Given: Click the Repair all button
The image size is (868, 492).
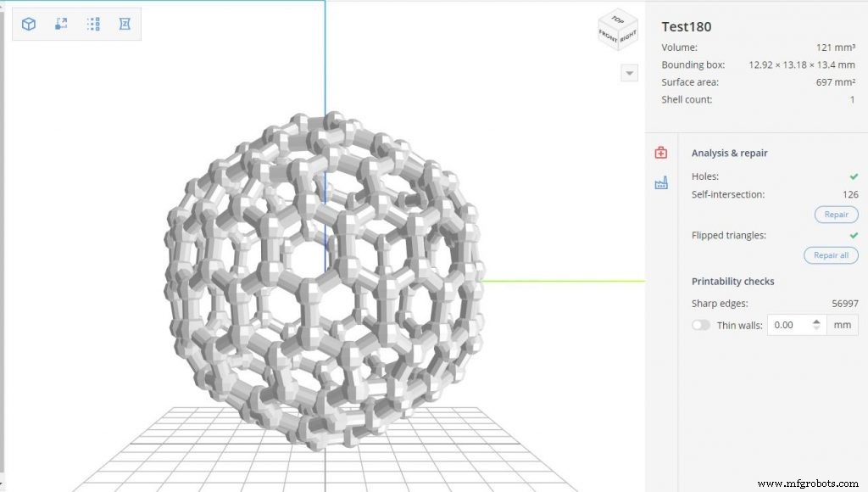Looking at the screenshot, I should pos(831,255).
